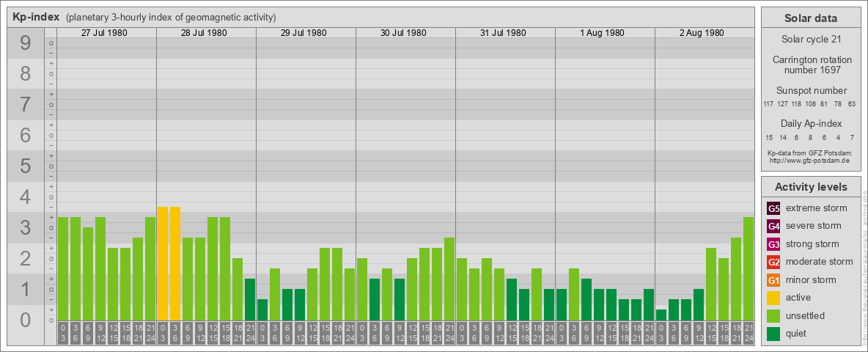
Task: Click the Kp scale number 5
Action: coord(26,166)
